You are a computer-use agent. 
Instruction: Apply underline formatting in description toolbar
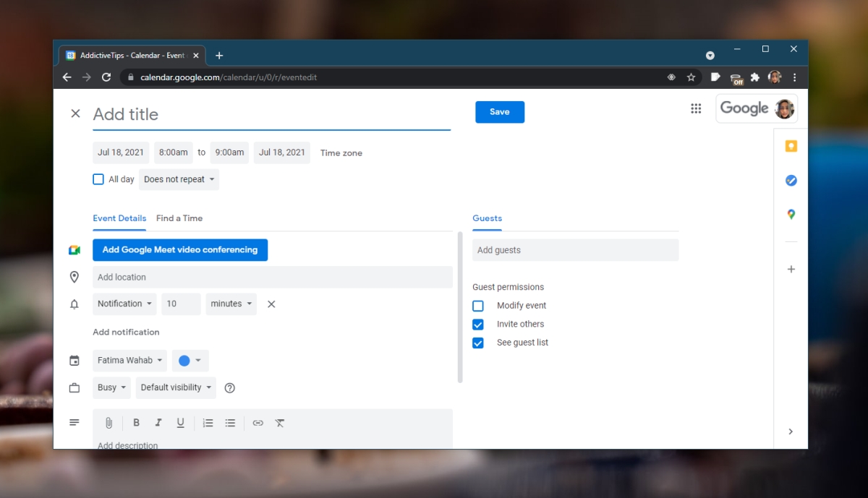click(180, 423)
